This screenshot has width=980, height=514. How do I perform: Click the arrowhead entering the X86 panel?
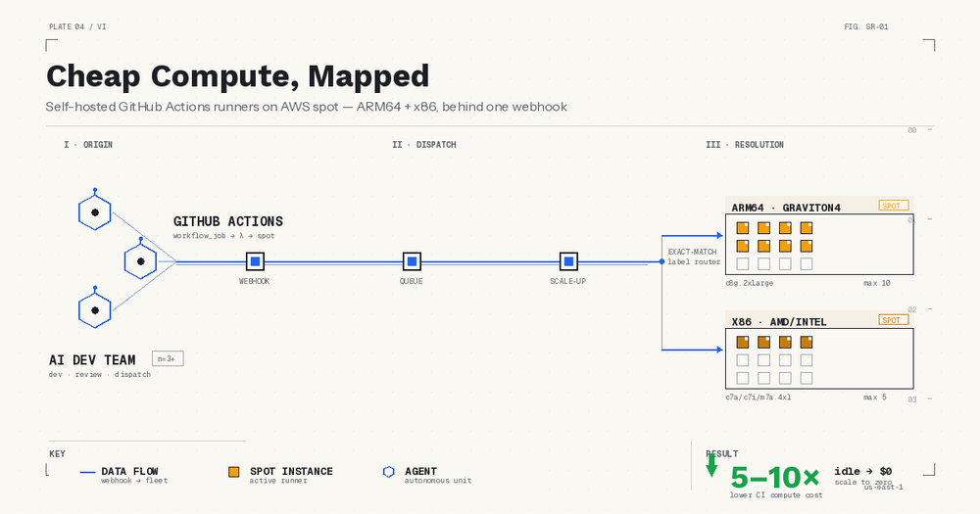pyautogui.click(x=720, y=350)
